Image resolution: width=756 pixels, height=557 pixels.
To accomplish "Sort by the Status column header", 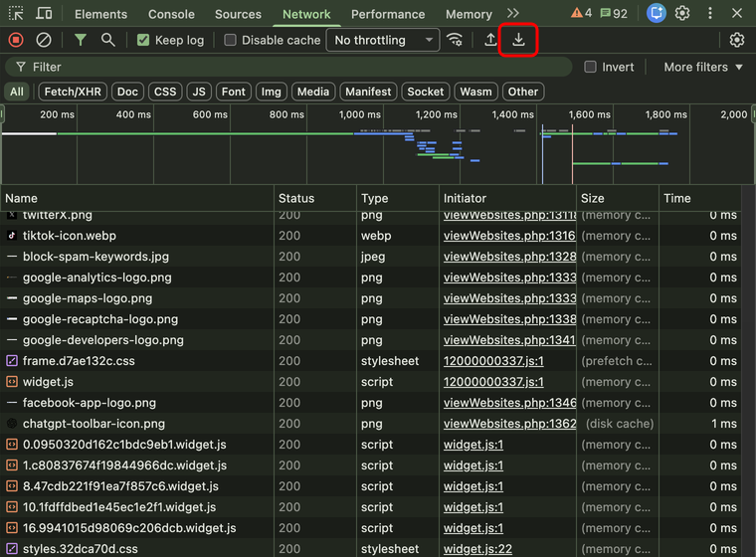I will tap(315, 198).
